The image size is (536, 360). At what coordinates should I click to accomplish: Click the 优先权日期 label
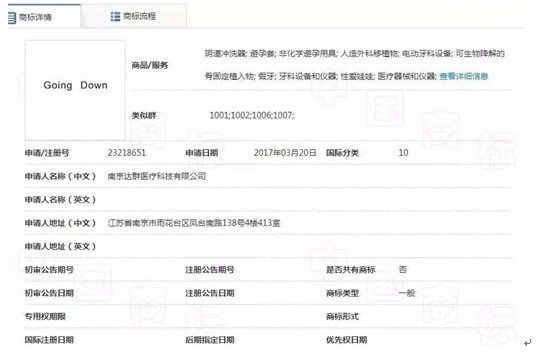[x=347, y=340]
